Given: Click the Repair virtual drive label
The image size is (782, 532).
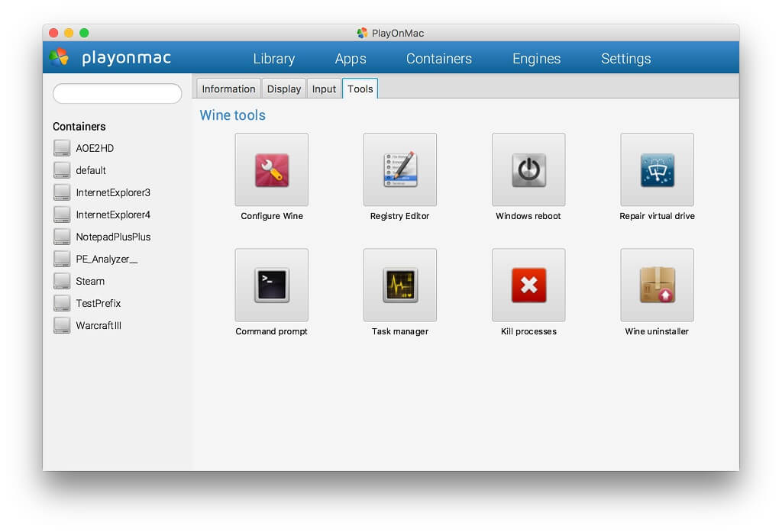Looking at the screenshot, I should click(x=658, y=216).
